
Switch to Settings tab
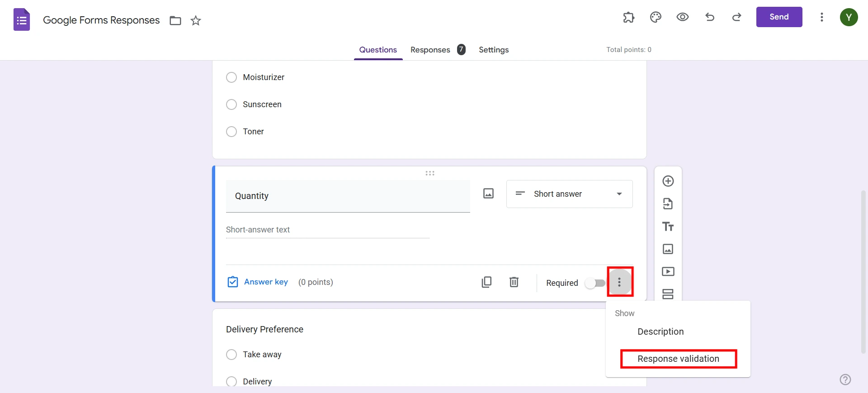tap(494, 50)
